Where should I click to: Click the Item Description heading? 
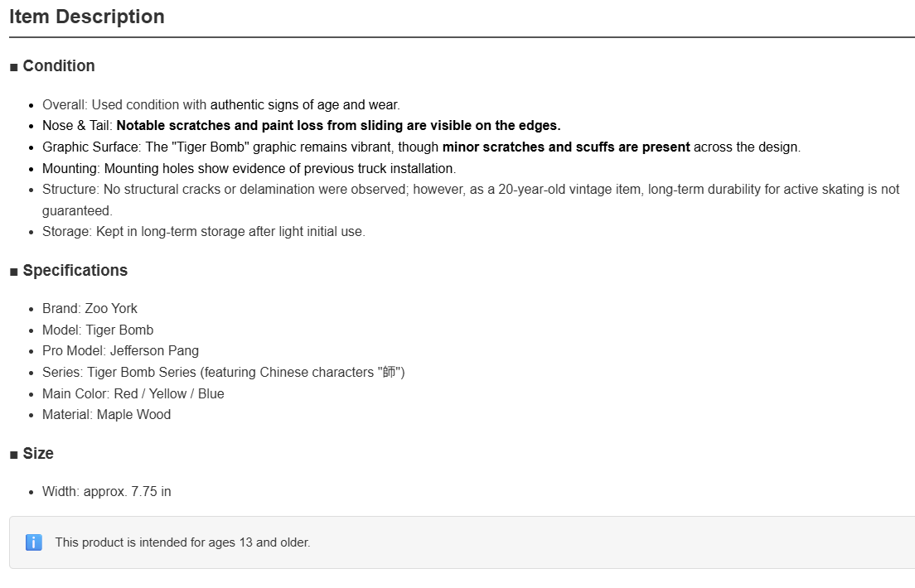(87, 17)
